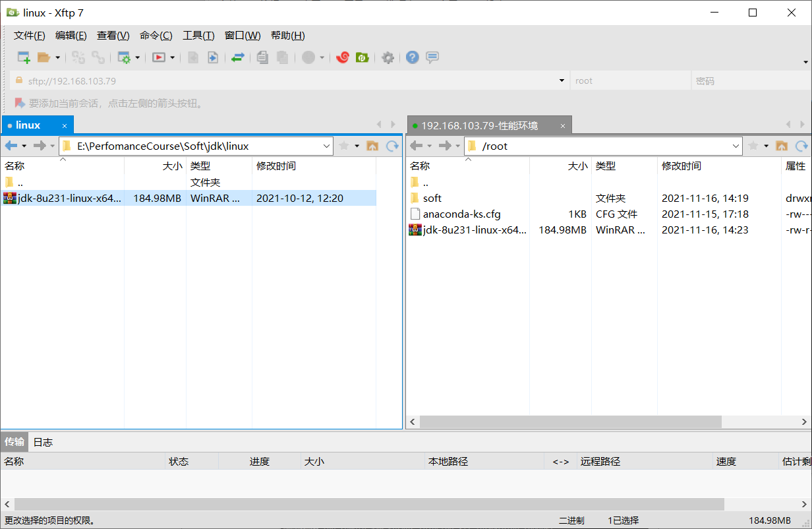The image size is (812, 529).
Task: Refresh the local pane
Action: tap(392, 146)
